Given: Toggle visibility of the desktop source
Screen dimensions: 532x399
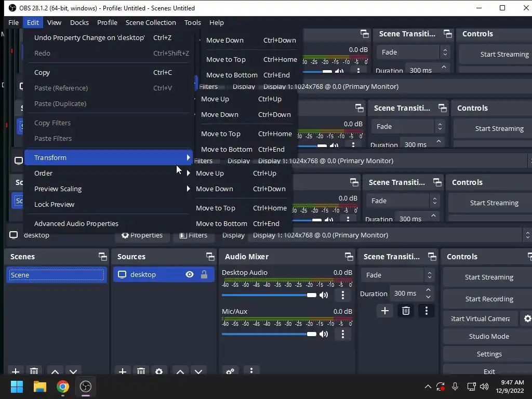Looking at the screenshot, I should (x=190, y=274).
